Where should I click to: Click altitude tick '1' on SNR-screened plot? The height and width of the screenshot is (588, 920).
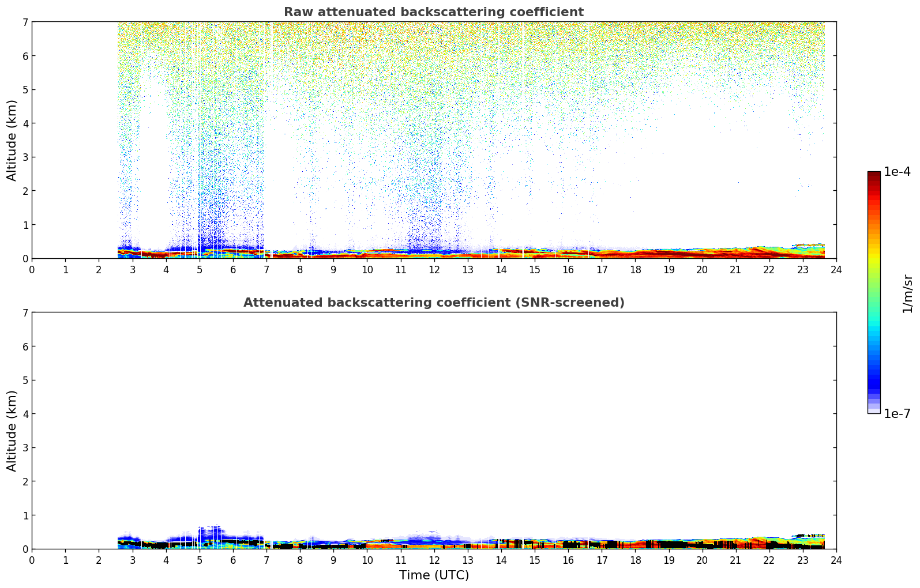tap(25, 515)
